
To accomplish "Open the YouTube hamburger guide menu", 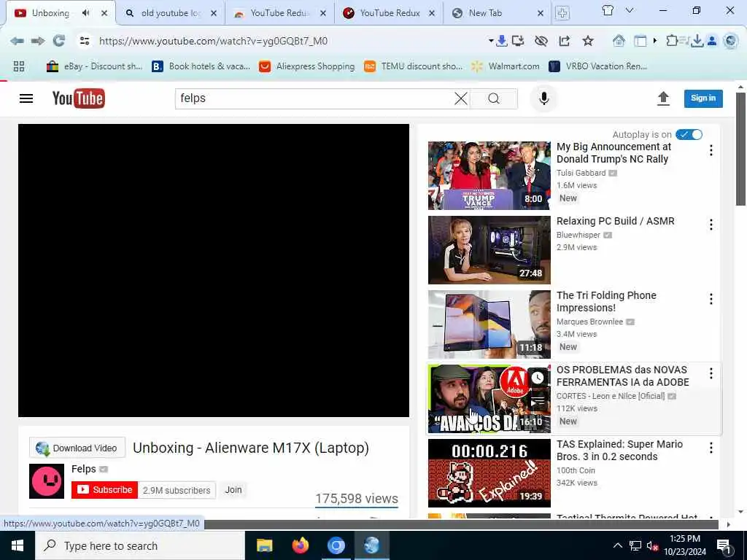I will pos(26,98).
